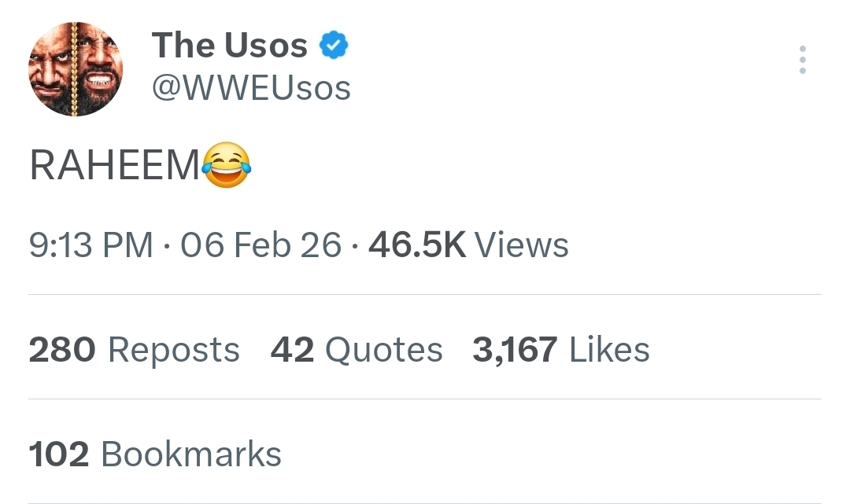This screenshot has height=504, width=850.
Task: Click the letter R starting RAHEEM
Action: pos(42,166)
